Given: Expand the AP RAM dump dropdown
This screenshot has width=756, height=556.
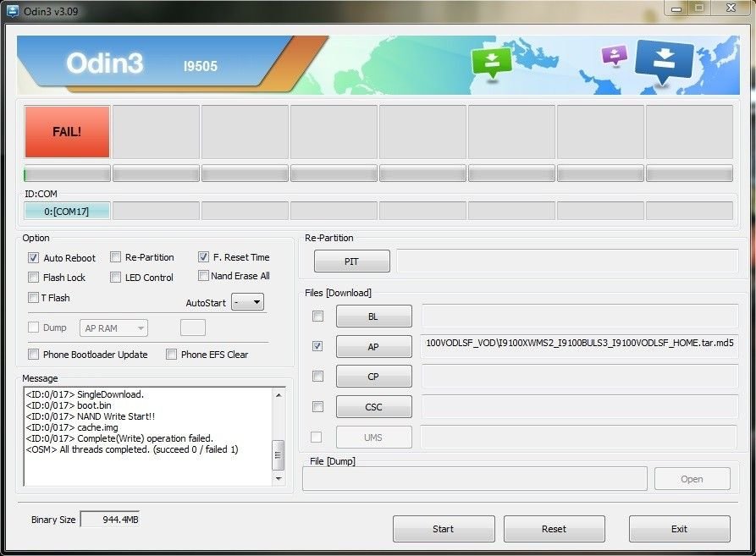Looking at the screenshot, I should tap(114, 328).
